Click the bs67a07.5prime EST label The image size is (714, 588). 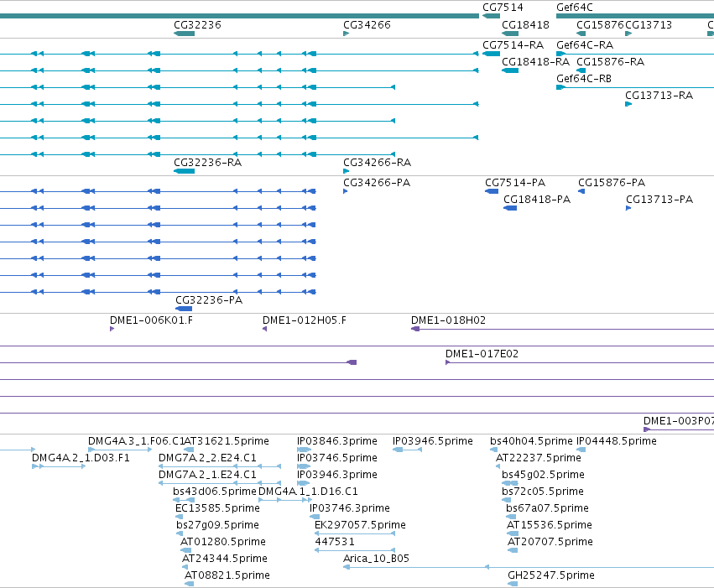[x=547, y=508]
